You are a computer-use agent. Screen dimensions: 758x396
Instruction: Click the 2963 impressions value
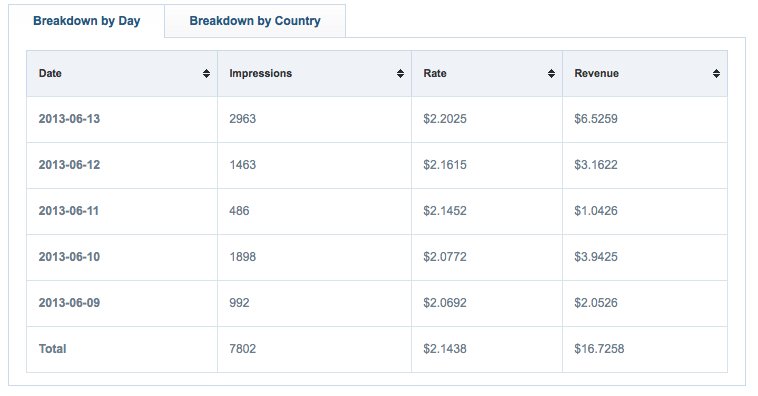tap(243, 119)
